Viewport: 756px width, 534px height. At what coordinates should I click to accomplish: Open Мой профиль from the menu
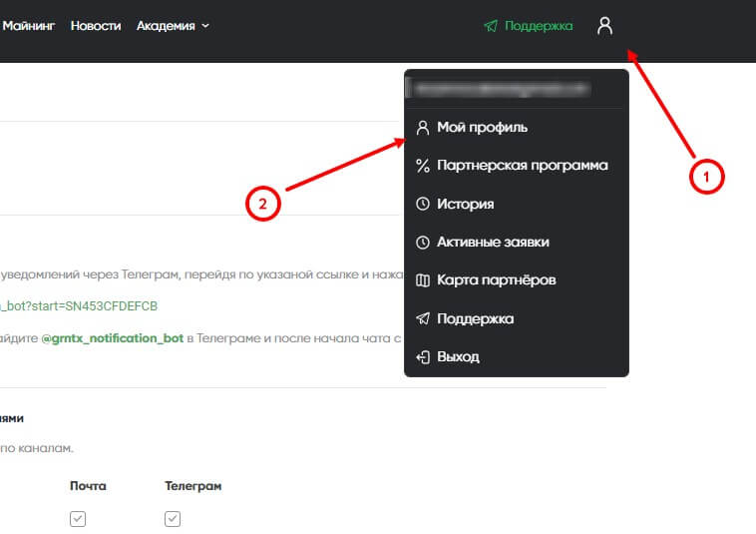click(483, 128)
